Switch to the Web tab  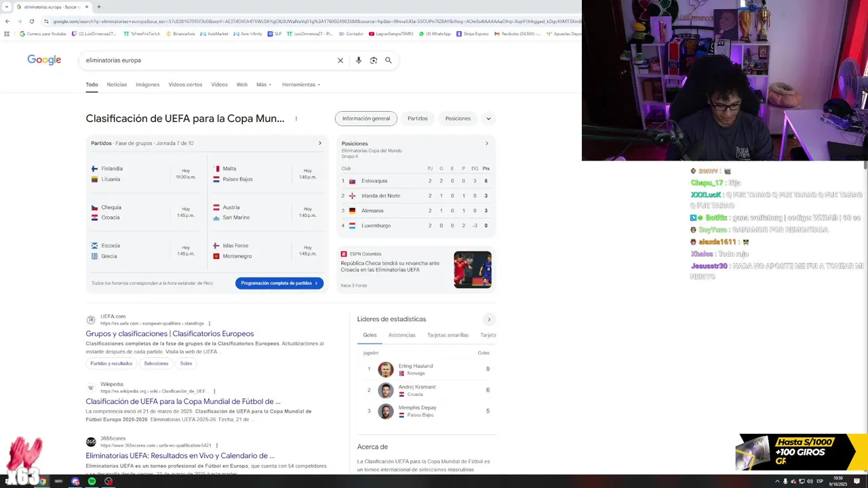pyautogui.click(x=241, y=85)
